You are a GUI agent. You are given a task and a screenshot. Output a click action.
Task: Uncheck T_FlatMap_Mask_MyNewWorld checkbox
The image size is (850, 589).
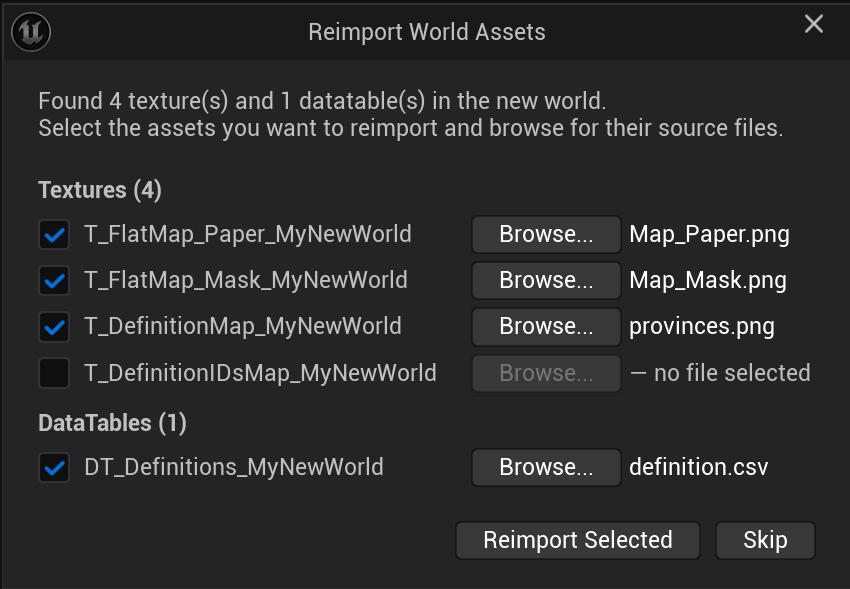(54, 281)
